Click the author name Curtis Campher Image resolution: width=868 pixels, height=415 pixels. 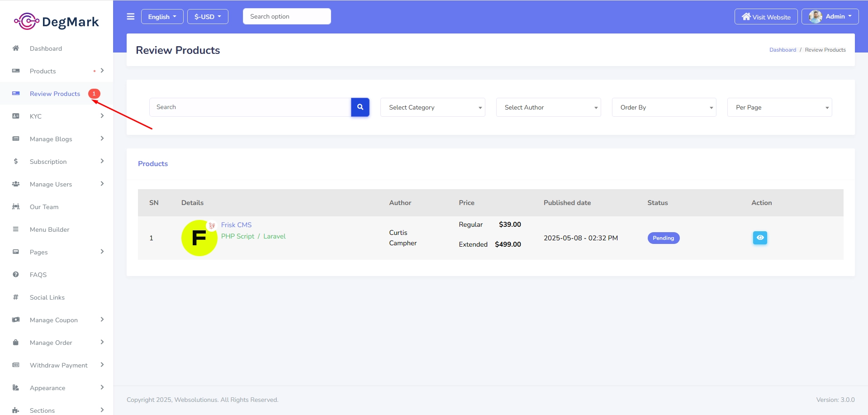pos(403,238)
